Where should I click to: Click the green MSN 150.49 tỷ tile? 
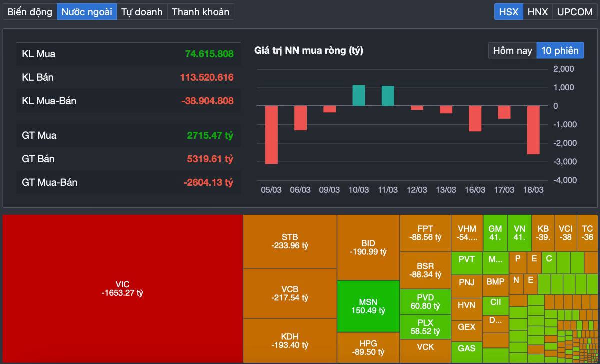click(x=368, y=306)
